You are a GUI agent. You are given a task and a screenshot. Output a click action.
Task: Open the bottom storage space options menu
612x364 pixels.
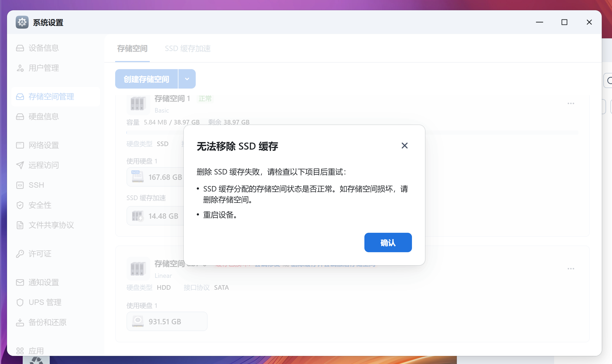(571, 268)
